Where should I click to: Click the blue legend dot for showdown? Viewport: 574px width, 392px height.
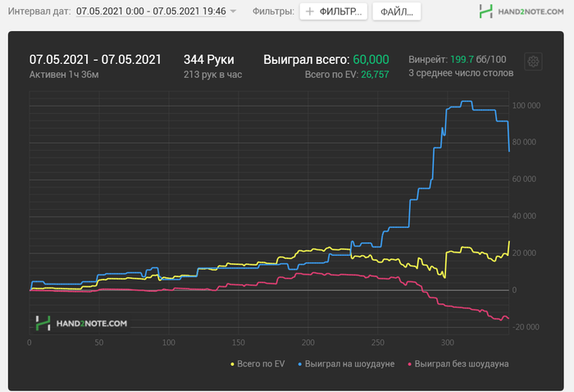click(x=300, y=365)
